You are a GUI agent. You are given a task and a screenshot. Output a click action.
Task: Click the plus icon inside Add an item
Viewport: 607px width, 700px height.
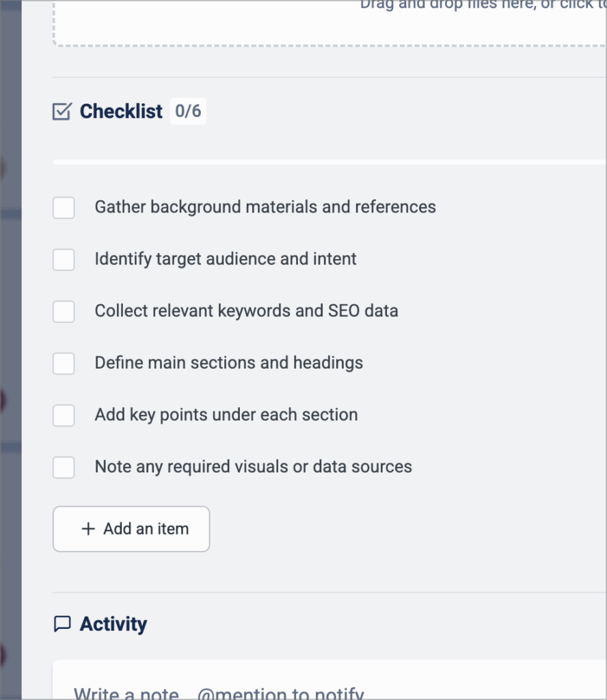pyautogui.click(x=86, y=528)
